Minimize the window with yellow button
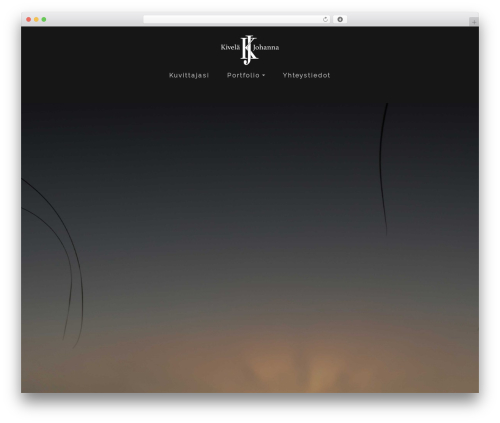The image size is (500, 423). coord(36,19)
